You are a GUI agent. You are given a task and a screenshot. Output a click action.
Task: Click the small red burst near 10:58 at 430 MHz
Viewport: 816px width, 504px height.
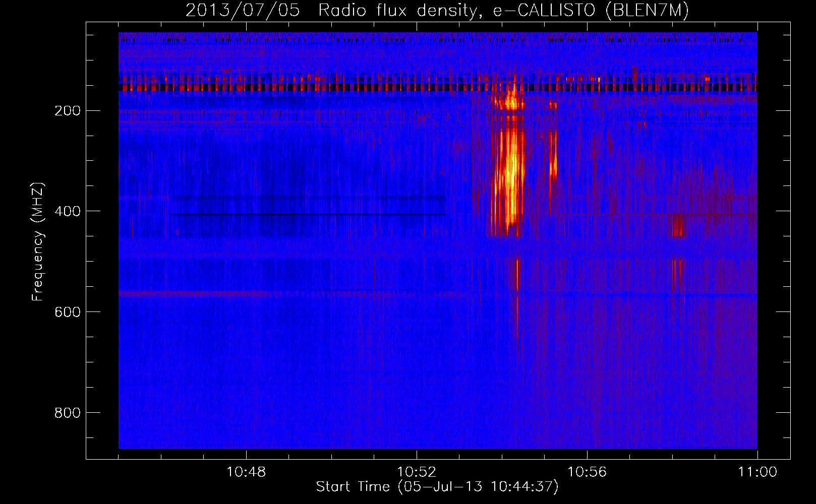[x=677, y=225]
